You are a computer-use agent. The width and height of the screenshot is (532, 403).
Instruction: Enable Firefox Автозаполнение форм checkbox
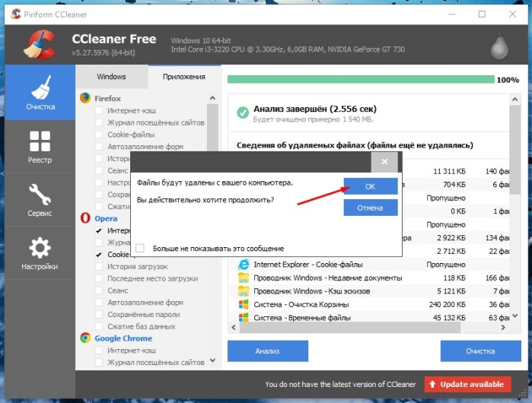pyautogui.click(x=99, y=147)
